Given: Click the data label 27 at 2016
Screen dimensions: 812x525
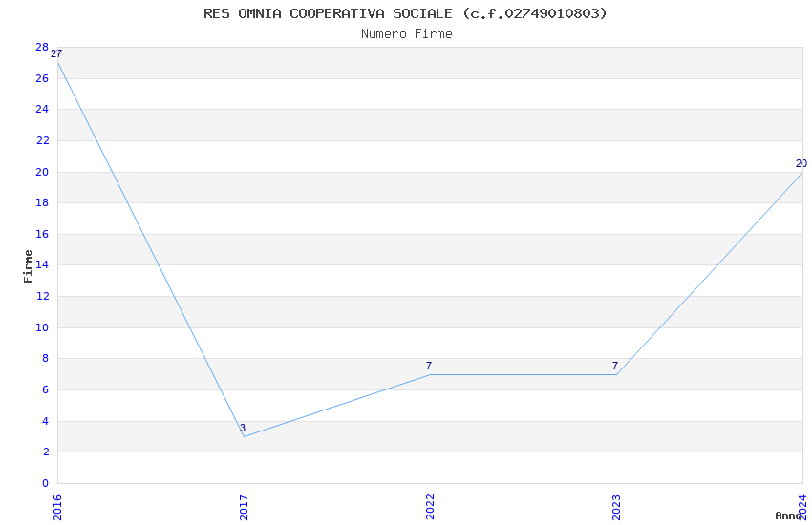Looking at the screenshot, I should point(56,53).
